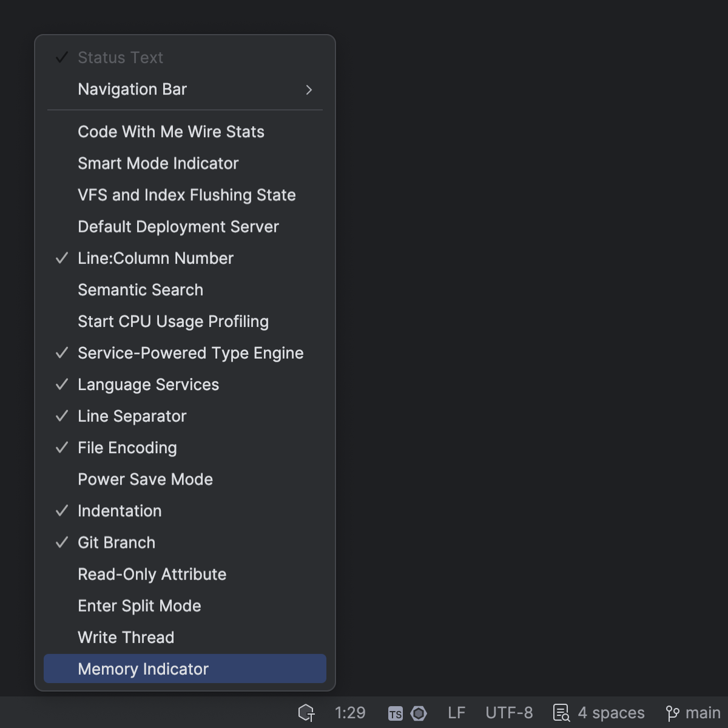728x728 pixels.
Task: Uncheck the File Encoding widget
Action: 127,447
